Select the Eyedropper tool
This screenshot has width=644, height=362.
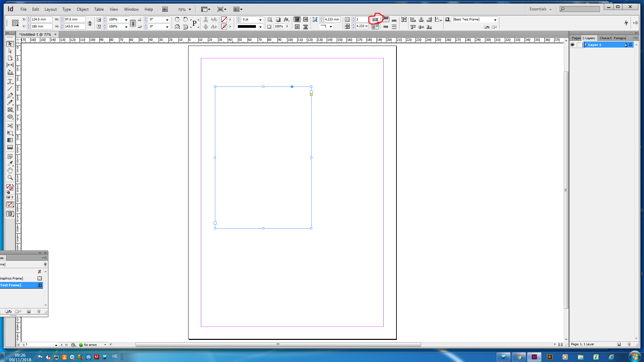point(10,163)
